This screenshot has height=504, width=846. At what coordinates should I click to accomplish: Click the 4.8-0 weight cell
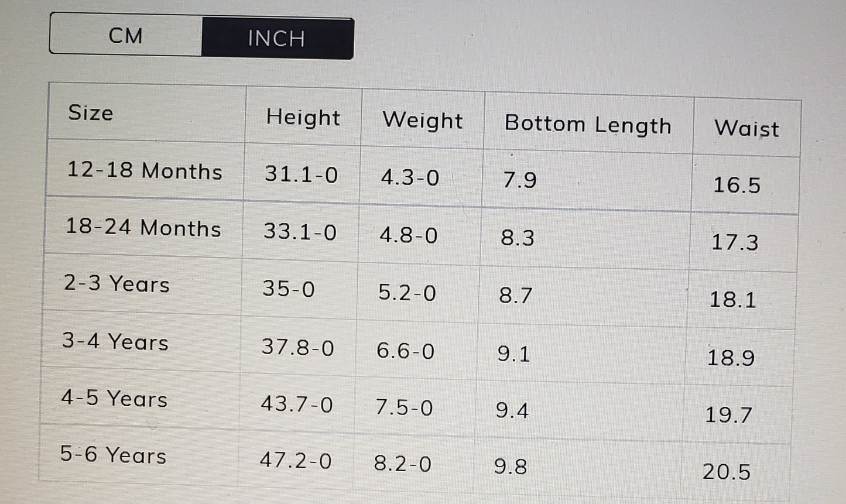tap(409, 235)
